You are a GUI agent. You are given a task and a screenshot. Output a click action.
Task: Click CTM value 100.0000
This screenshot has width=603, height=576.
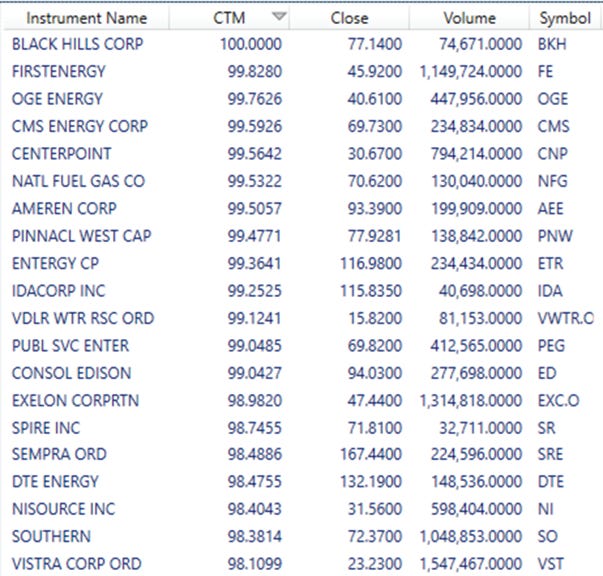(x=251, y=44)
